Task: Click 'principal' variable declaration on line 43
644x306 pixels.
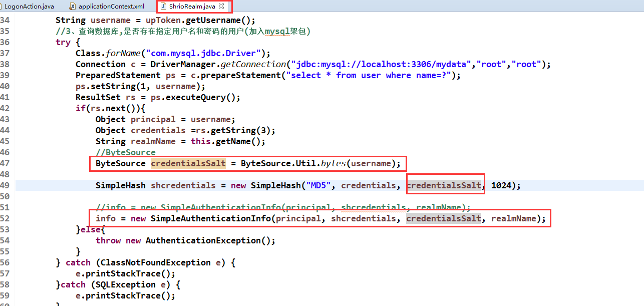Action: (x=153, y=119)
